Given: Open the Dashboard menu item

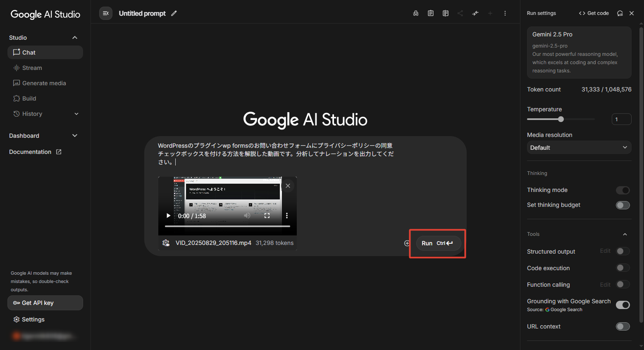Looking at the screenshot, I should [24, 136].
